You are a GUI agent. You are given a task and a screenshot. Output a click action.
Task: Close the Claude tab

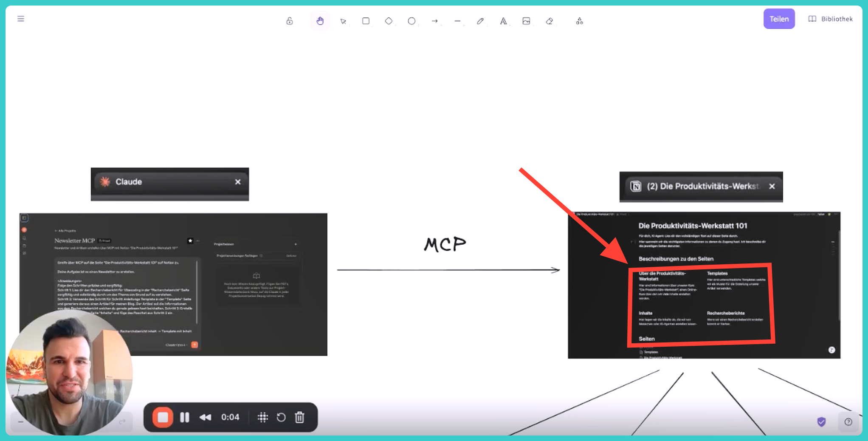[238, 182]
